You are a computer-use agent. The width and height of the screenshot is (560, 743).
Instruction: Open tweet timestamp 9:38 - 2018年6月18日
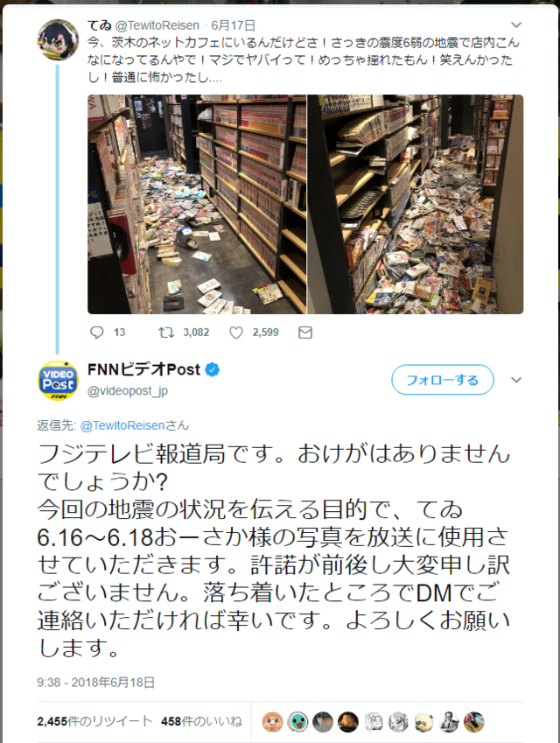point(96,683)
